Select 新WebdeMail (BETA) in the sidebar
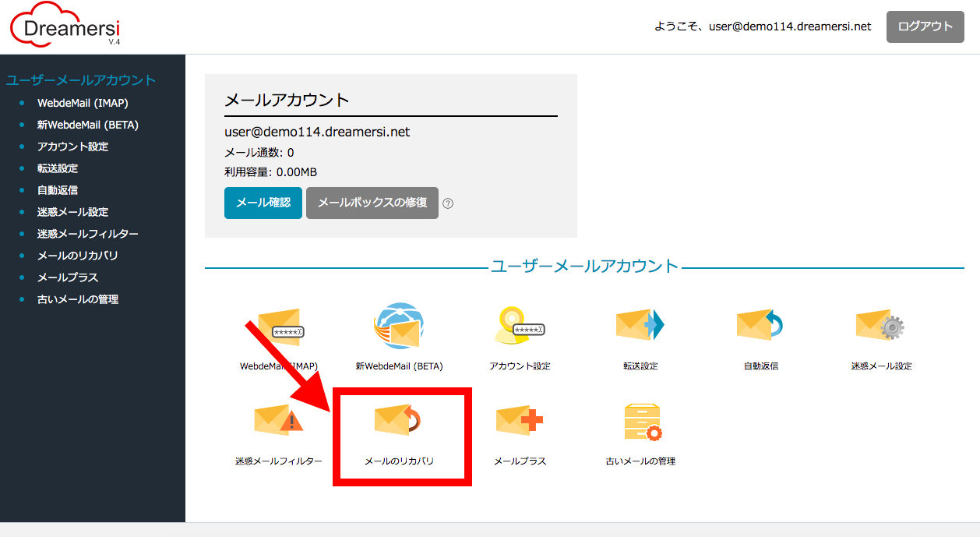Viewport: 980px width, 537px height. tap(88, 125)
